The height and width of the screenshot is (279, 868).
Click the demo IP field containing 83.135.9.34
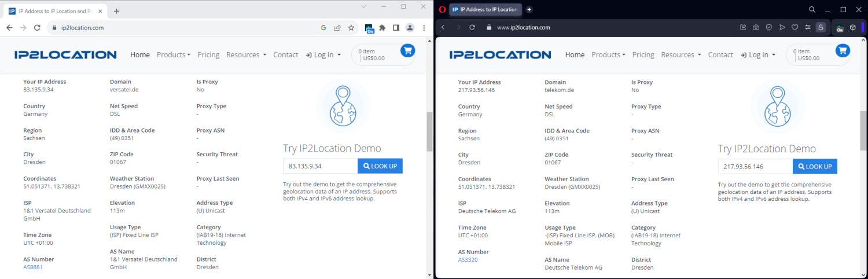pos(321,166)
